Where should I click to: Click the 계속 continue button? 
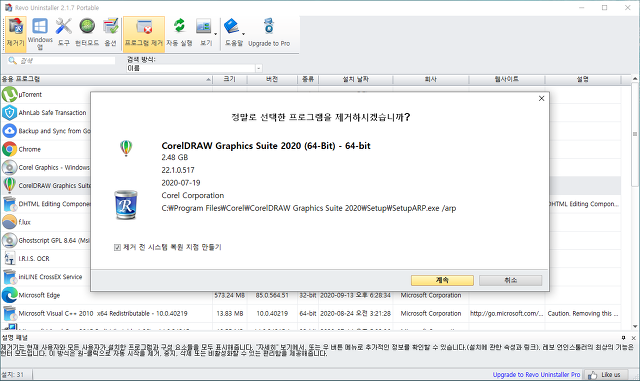point(442,280)
